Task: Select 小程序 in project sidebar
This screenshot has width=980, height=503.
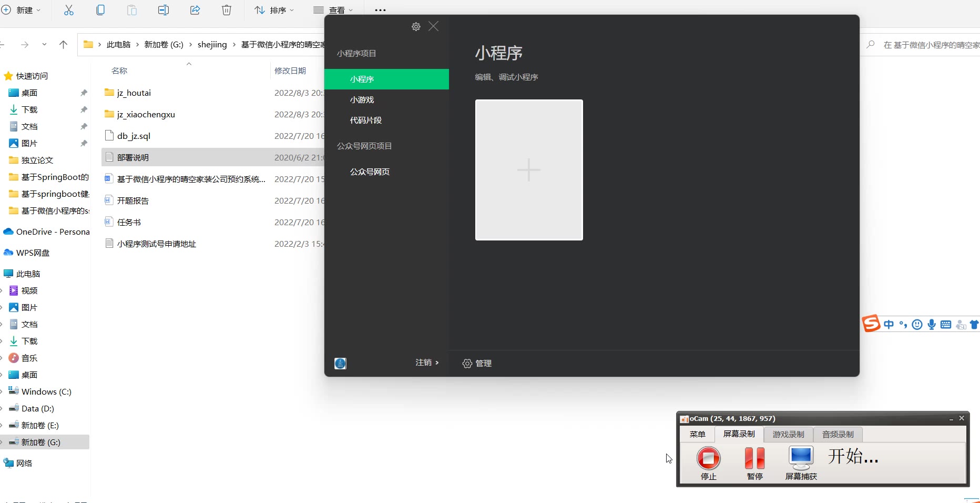Action: [386, 79]
